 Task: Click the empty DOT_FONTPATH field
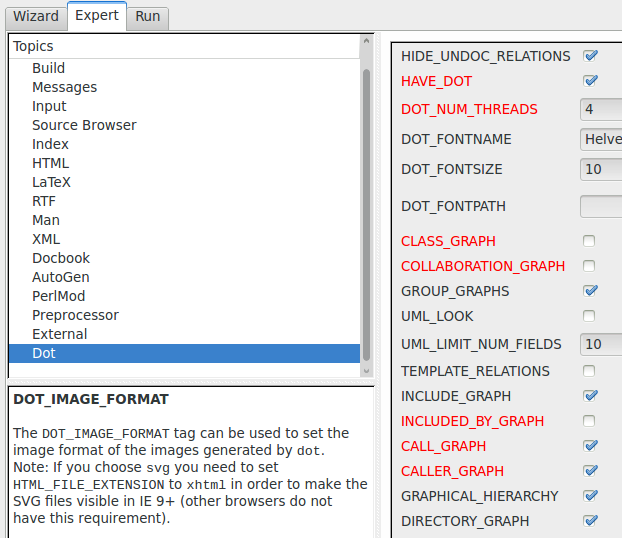click(x=601, y=206)
